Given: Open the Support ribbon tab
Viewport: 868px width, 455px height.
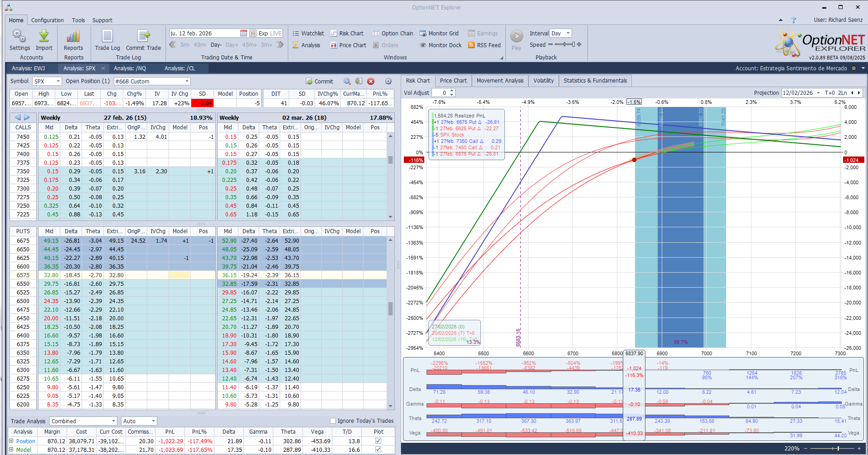Looking at the screenshot, I should [102, 20].
